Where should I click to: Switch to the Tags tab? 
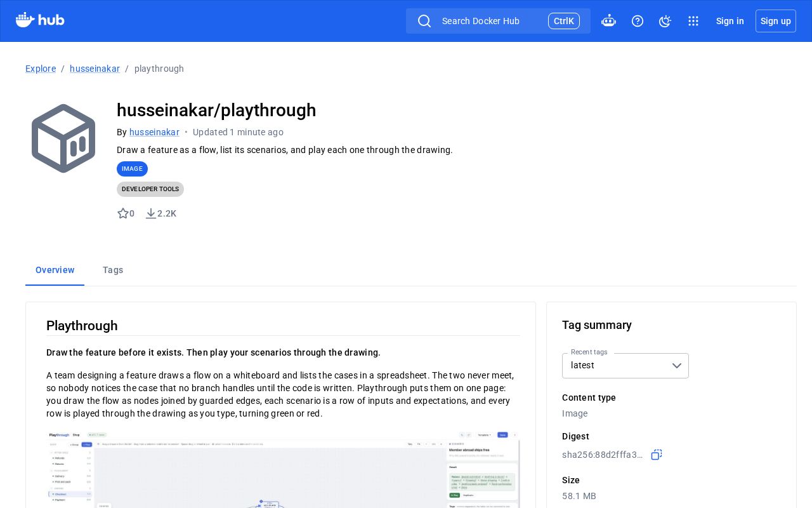pos(113,270)
